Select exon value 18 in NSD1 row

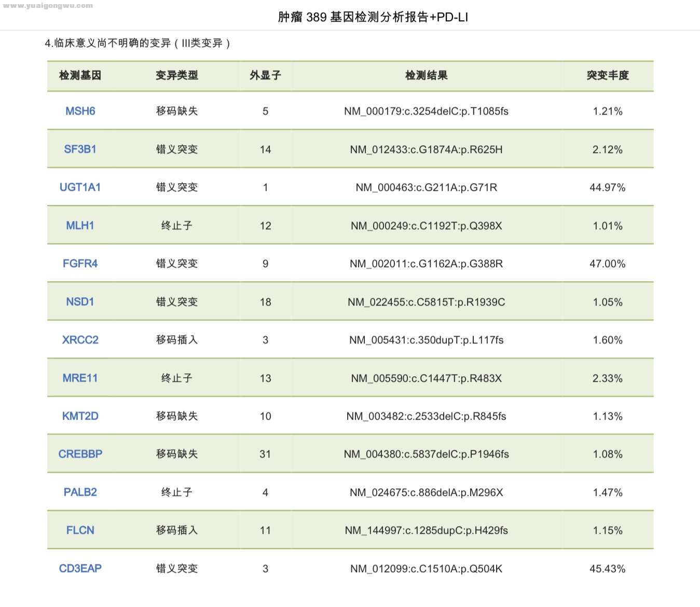pos(266,302)
